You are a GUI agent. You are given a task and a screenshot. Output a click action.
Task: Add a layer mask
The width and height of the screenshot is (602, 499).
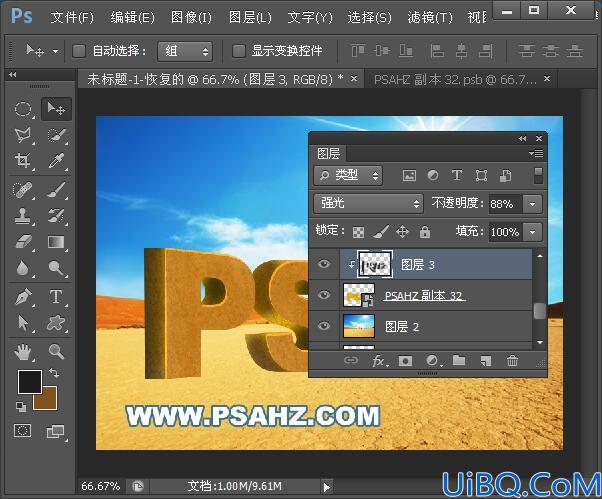pyautogui.click(x=405, y=361)
